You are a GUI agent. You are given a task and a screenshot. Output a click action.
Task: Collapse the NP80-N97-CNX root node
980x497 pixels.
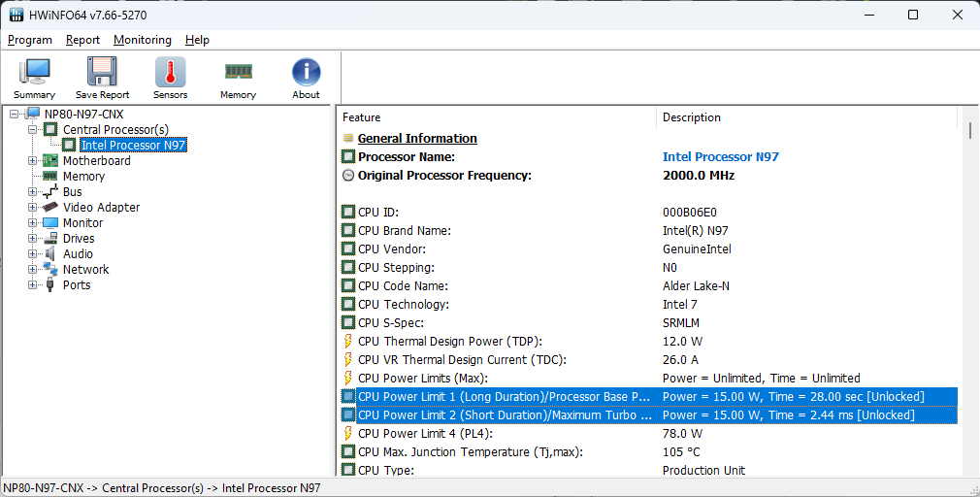tap(15, 115)
